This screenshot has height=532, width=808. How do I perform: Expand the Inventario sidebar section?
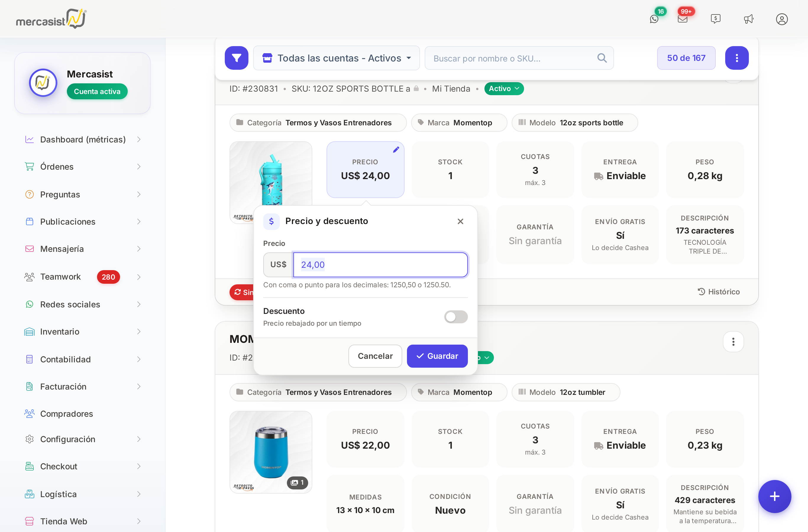click(83, 332)
